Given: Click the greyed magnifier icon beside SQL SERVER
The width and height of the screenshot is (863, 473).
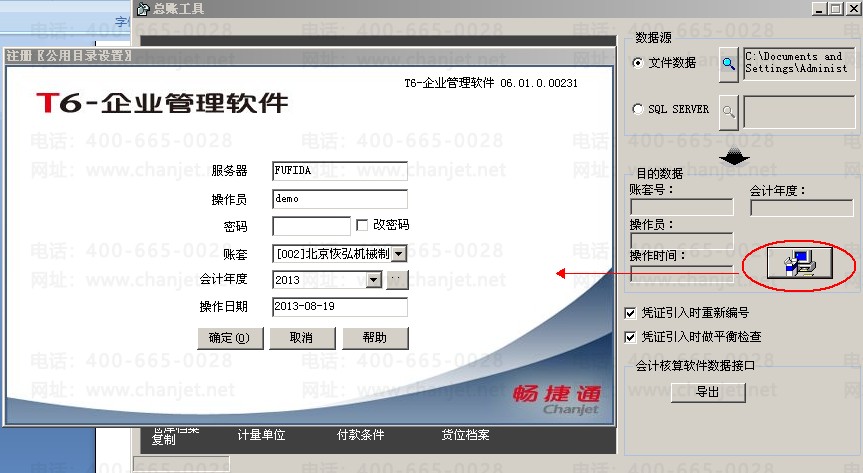Looking at the screenshot, I should point(729,112).
